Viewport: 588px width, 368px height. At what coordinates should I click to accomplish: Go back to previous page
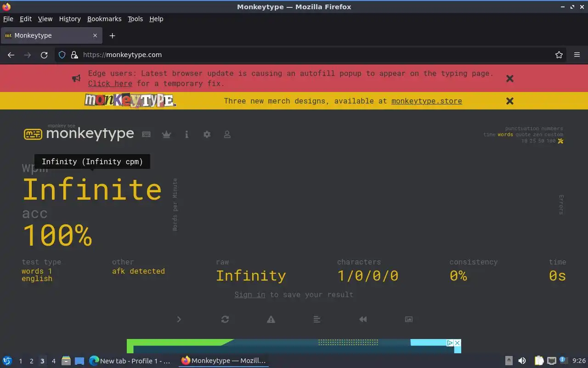tap(11, 55)
